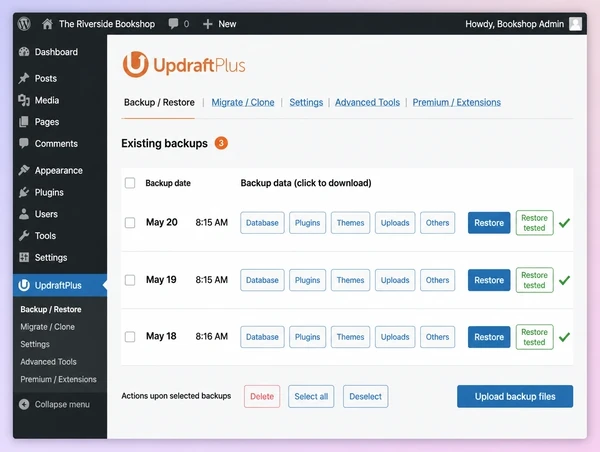Check the May 19 backup checkbox
This screenshot has width=600, height=452.
[x=130, y=280]
